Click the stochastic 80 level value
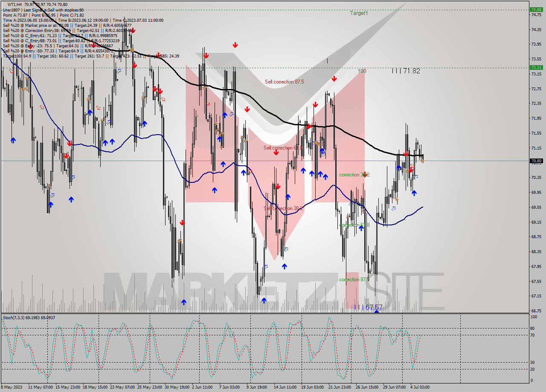This screenshot has width=546, height=392. click(533, 328)
